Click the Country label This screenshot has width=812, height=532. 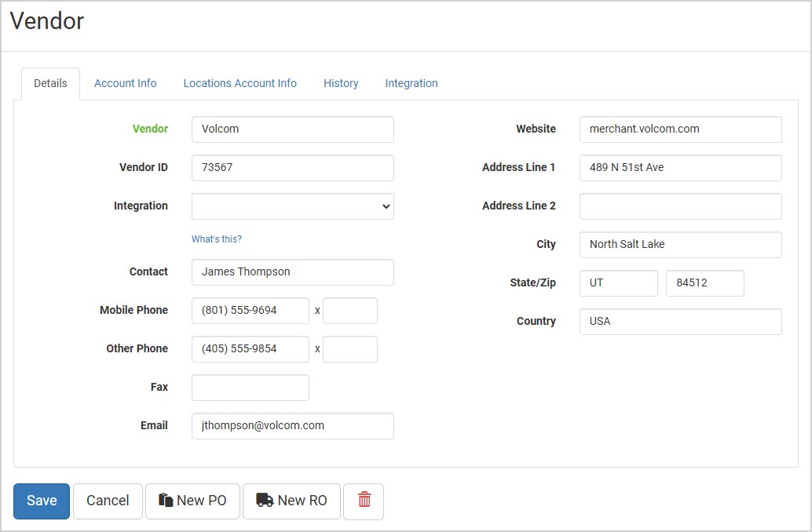[x=536, y=321]
